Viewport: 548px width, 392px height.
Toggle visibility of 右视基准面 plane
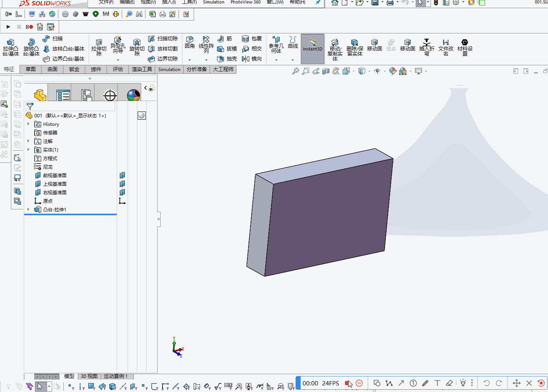click(x=122, y=192)
